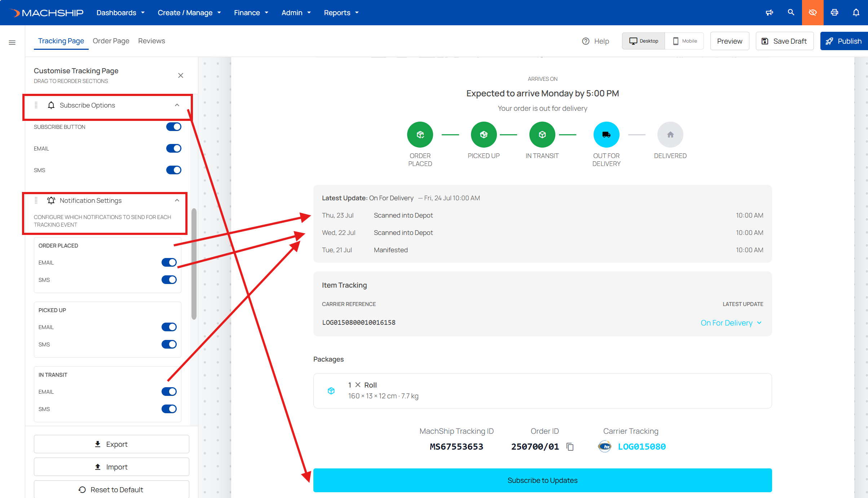This screenshot has width=868, height=498.
Task: Open notifications bell in top bar
Action: coord(856,13)
